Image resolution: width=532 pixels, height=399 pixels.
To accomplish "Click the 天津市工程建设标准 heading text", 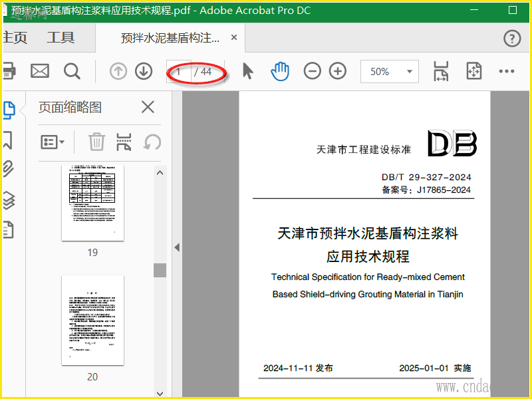I will pos(363,150).
